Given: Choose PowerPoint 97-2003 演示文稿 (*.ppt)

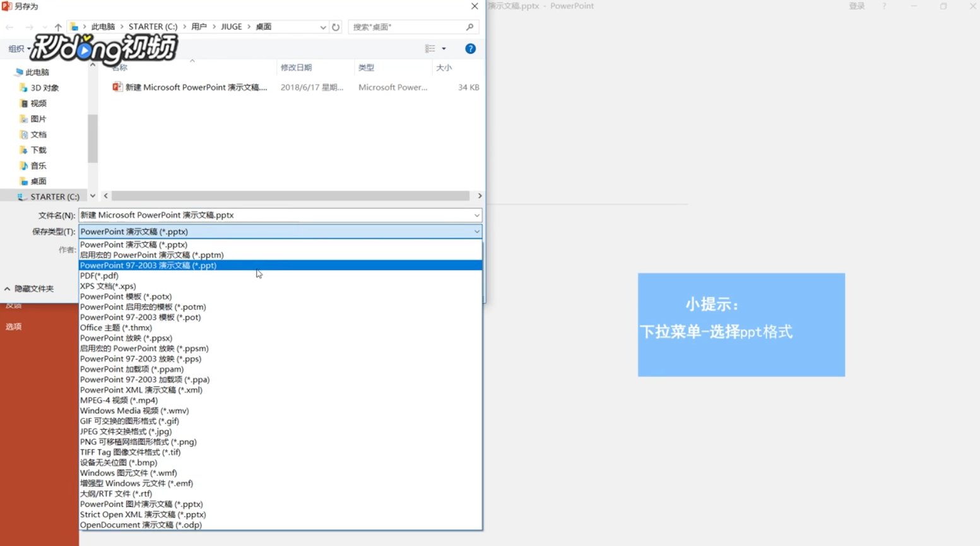Looking at the screenshot, I should 280,266.
